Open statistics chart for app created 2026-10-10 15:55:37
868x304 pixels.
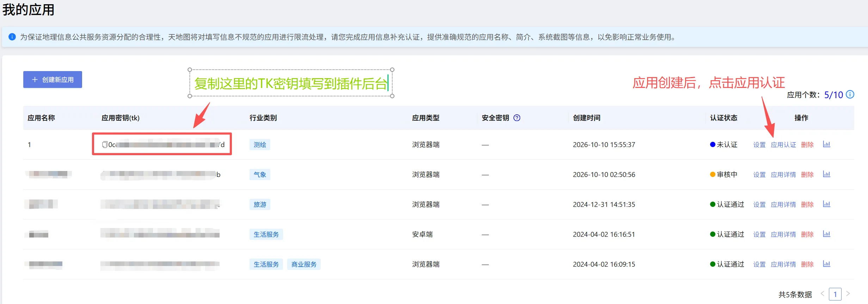826,144
